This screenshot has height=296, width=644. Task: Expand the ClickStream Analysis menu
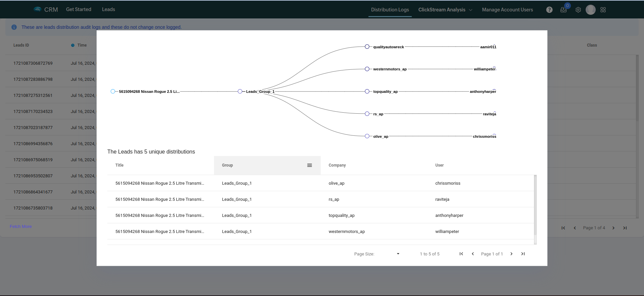(x=445, y=10)
